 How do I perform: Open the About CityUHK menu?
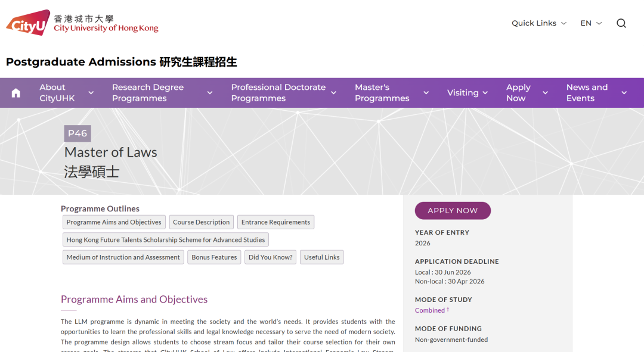click(x=57, y=92)
